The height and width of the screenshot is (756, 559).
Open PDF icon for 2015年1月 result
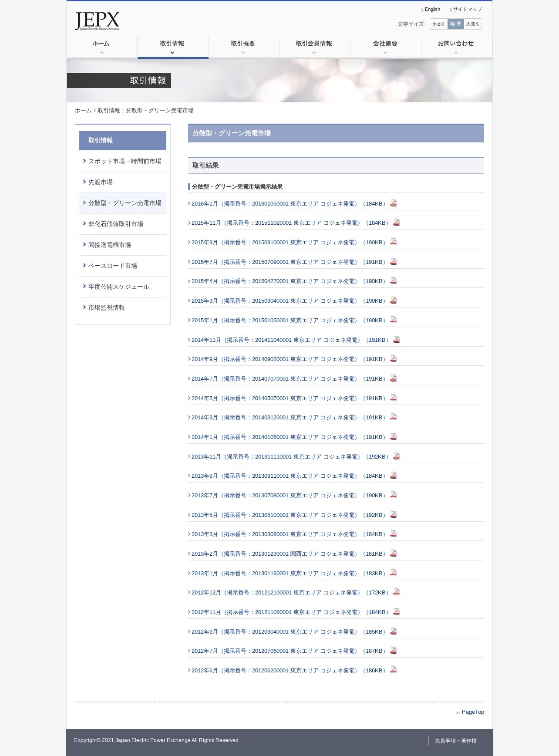pyautogui.click(x=394, y=320)
